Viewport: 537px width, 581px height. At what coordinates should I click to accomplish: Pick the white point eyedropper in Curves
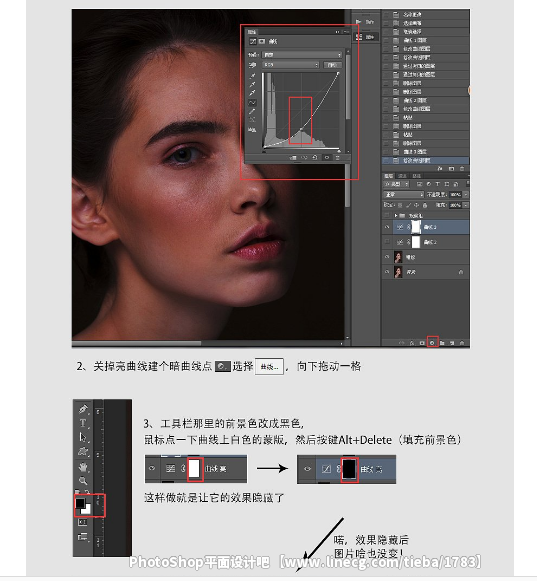tap(252, 93)
